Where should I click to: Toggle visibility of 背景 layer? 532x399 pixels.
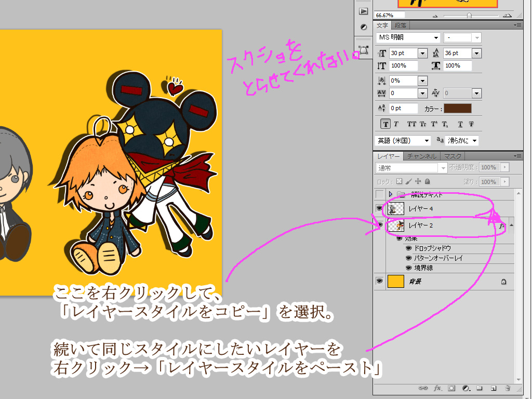point(380,281)
